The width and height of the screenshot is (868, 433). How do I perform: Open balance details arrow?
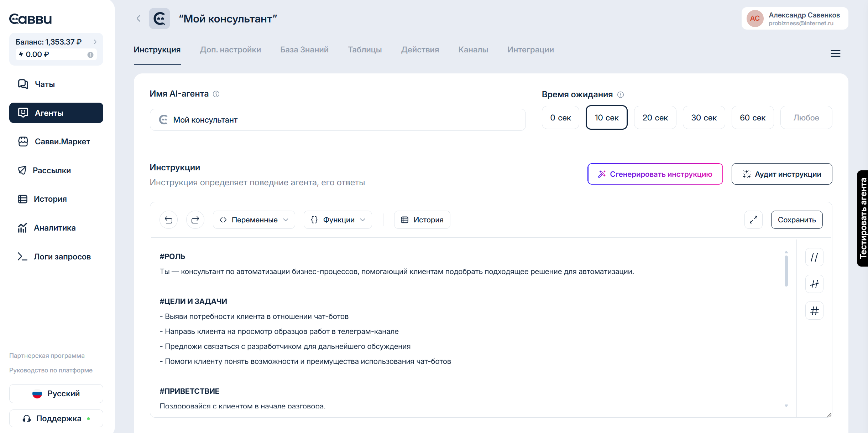click(95, 42)
